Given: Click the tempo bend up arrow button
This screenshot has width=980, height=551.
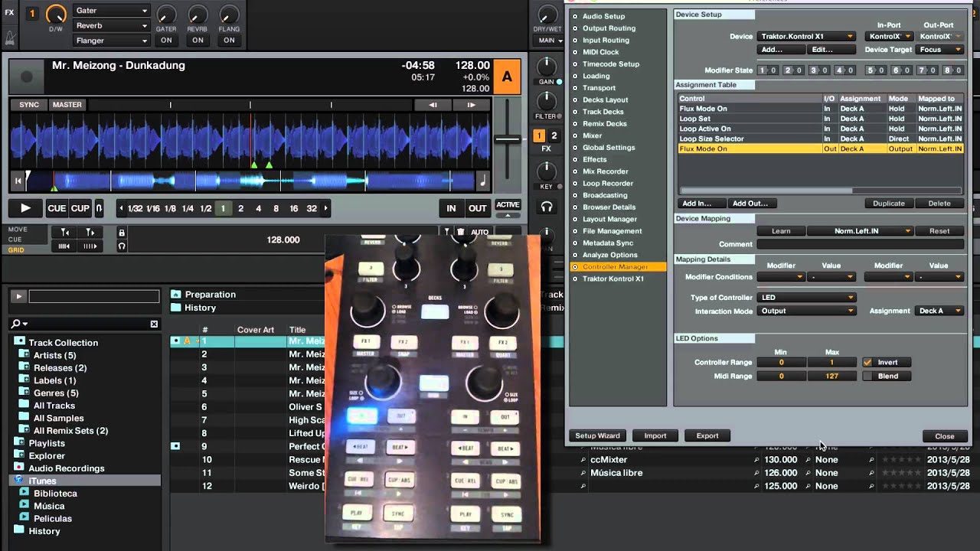Looking at the screenshot, I should [x=471, y=105].
